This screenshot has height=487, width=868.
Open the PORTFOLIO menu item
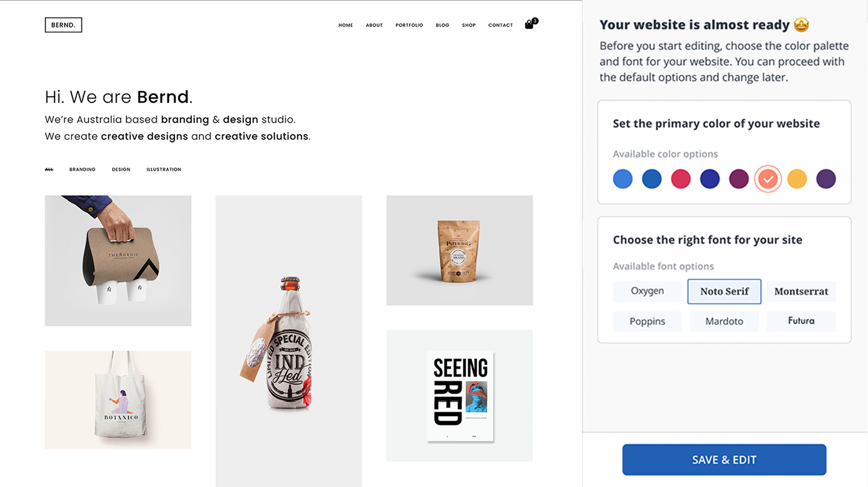point(409,25)
